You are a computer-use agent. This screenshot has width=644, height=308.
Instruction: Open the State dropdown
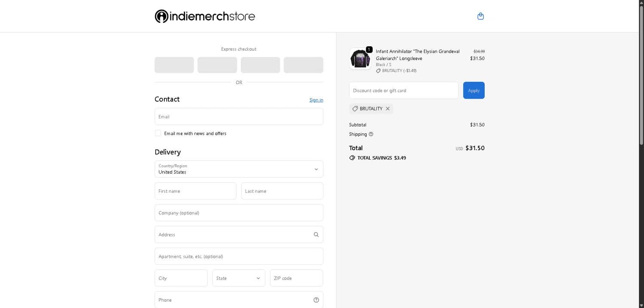click(239, 278)
